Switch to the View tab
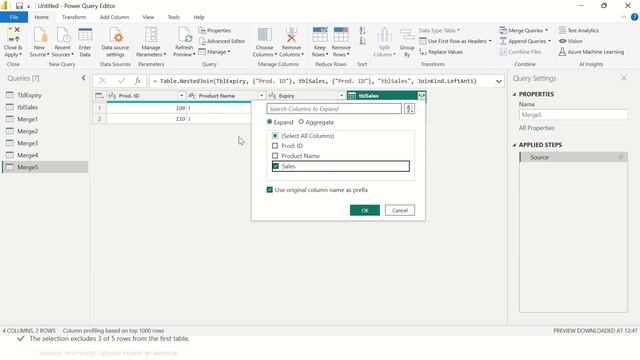The height and width of the screenshot is (360, 640). coord(148,17)
